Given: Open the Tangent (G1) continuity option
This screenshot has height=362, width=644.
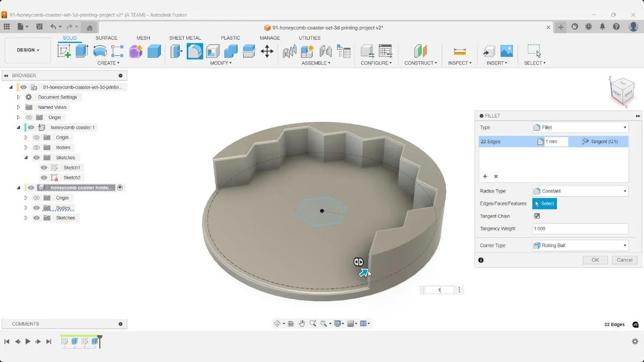Looking at the screenshot, I should tap(599, 142).
